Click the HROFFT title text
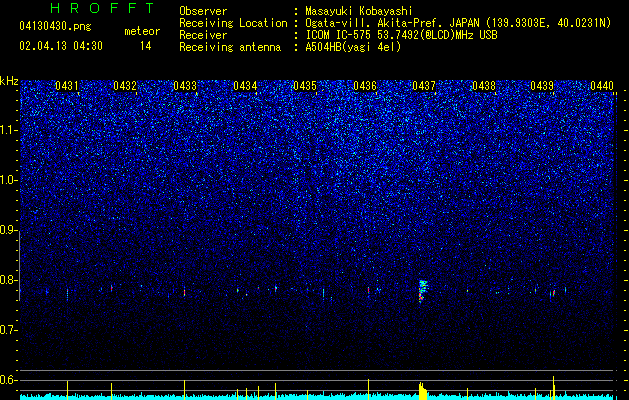This screenshot has width=629, height=400. 103,8
